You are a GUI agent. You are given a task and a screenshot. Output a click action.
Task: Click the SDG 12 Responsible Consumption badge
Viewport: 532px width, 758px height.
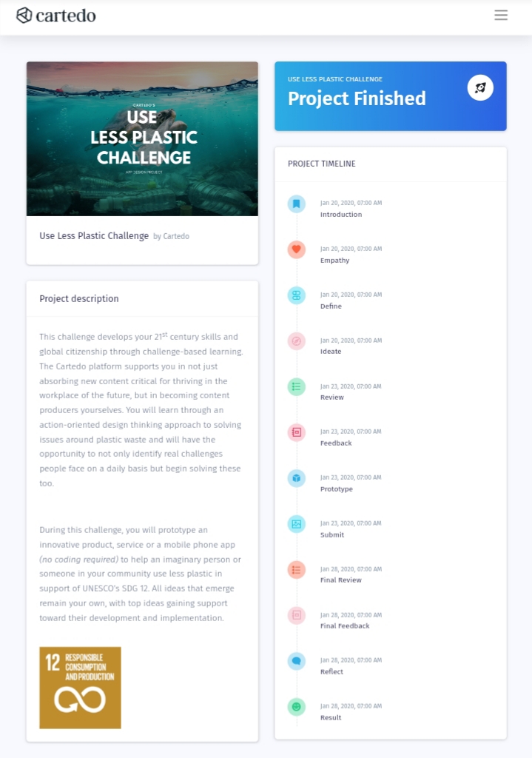click(x=80, y=688)
